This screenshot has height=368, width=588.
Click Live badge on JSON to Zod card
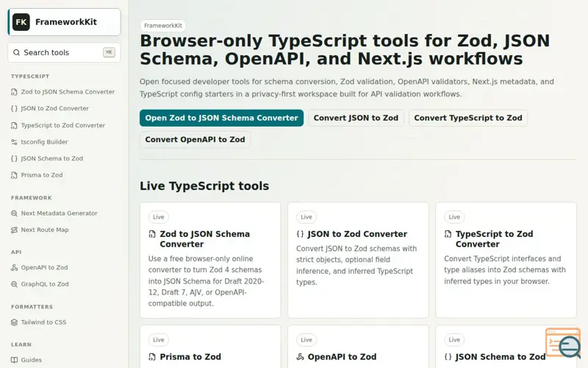[x=306, y=217]
